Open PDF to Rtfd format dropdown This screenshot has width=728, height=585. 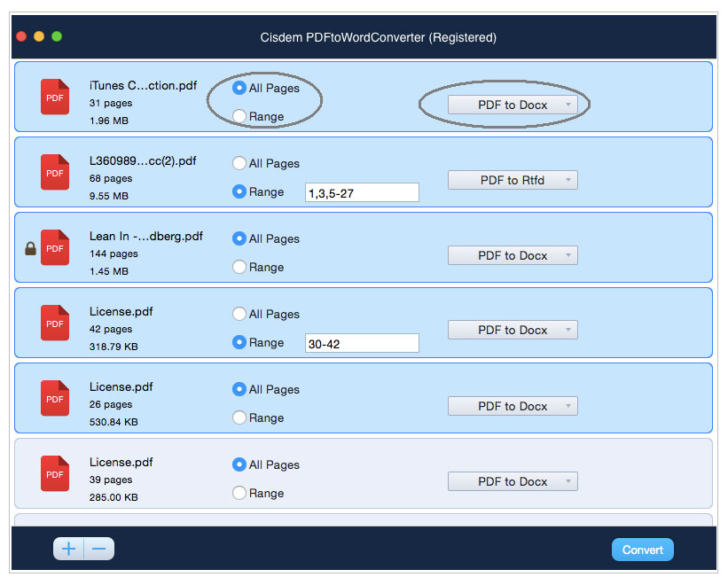[x=513, y=180]
